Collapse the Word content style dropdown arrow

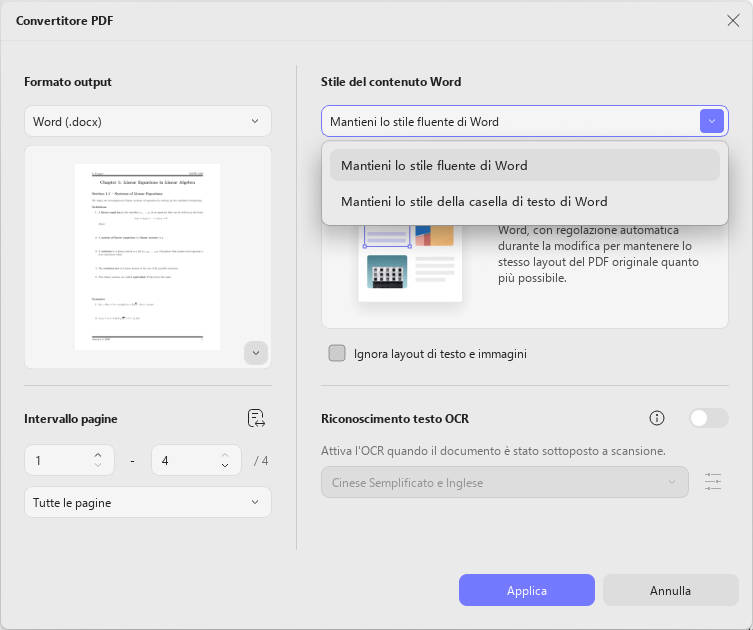coord(712,121)
